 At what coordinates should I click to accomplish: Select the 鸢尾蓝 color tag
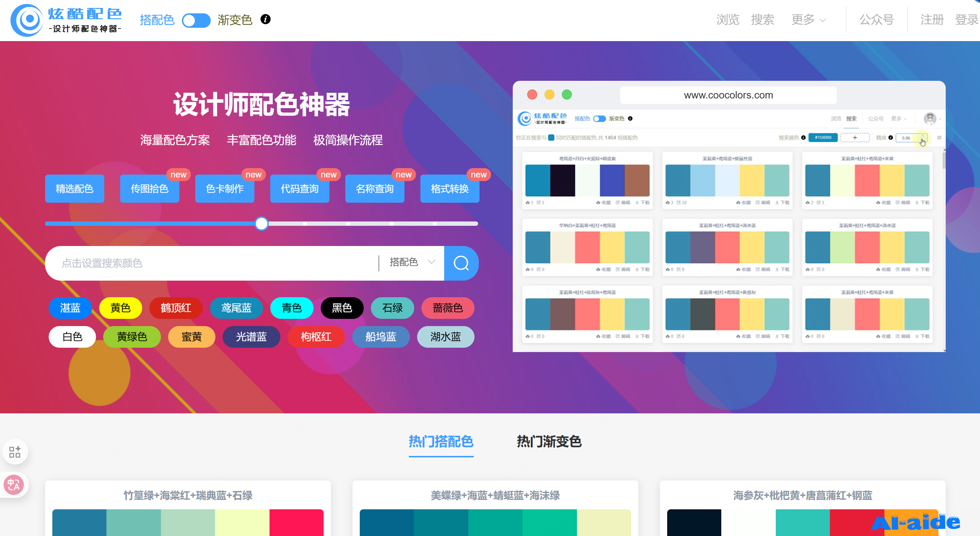point(236,308)
